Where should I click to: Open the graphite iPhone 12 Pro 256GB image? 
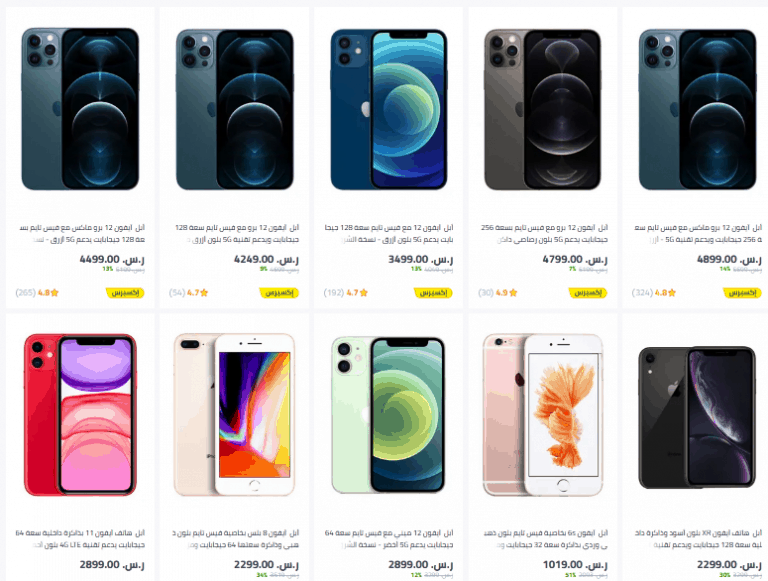click(x=543, y=109)
